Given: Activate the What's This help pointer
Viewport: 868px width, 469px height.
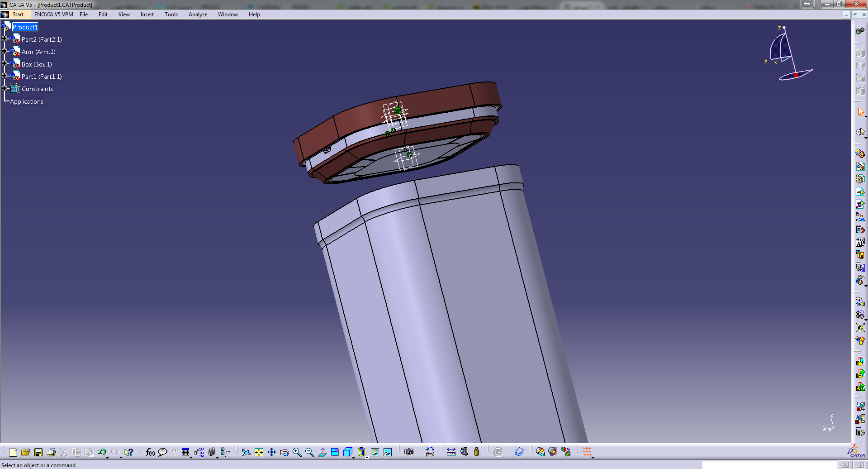Looking at the screenshot, I should 129,452.
